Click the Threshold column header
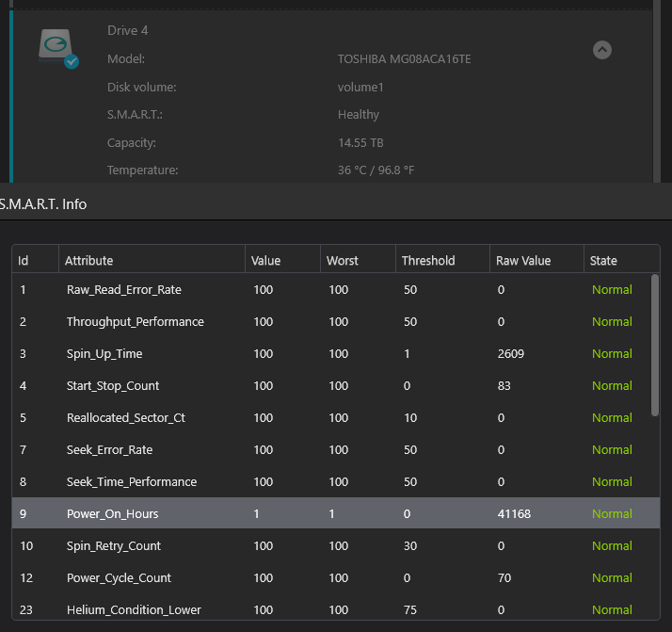 pos(442,260)
